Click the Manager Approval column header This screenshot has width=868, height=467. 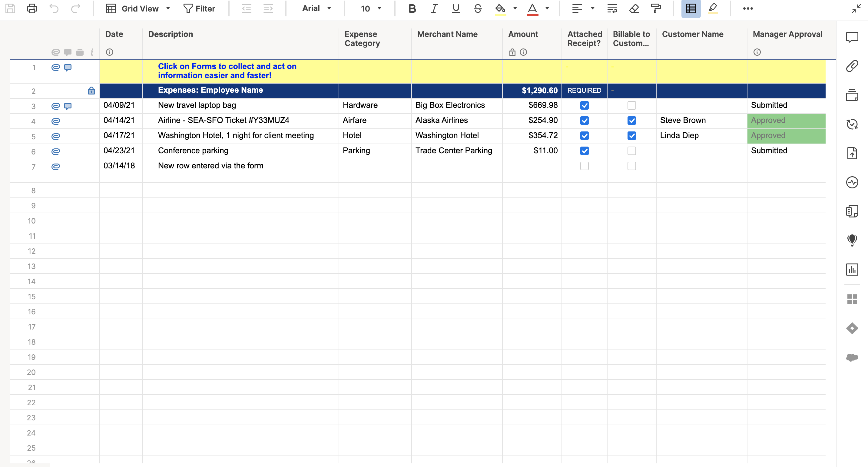point(787,34)
